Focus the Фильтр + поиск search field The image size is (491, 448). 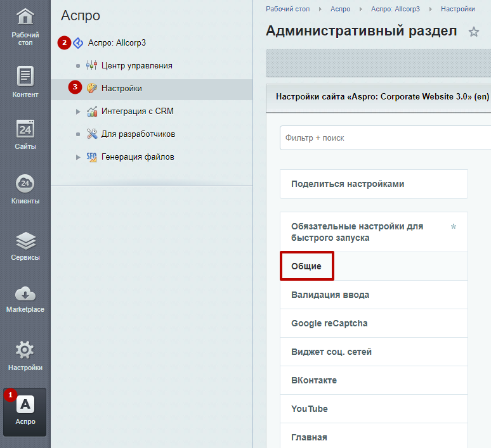tap(386, 138)
